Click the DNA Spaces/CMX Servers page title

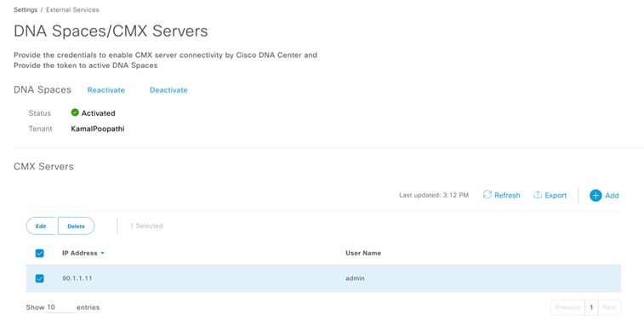tap(111, 32)
